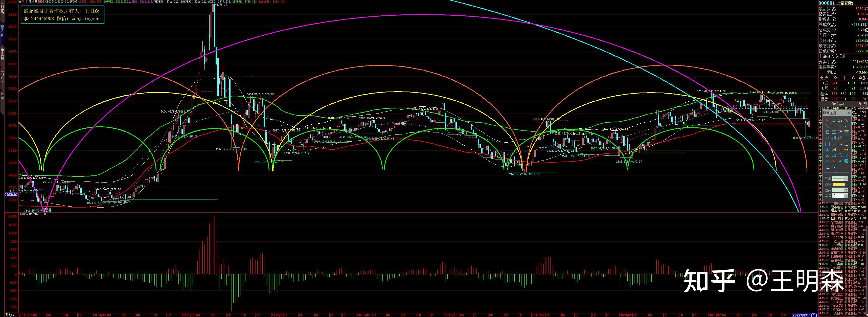
Task: Click the DETREADMA(40) indicator label
Action: click(x=28, y=214)
